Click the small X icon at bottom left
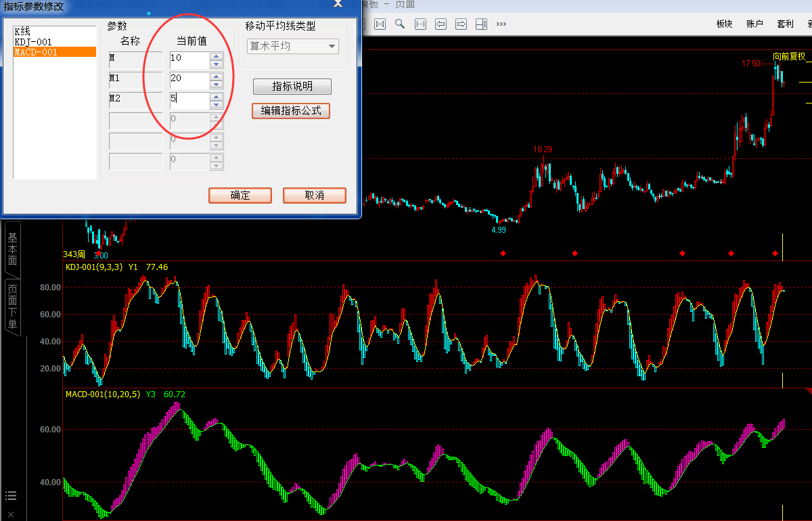This screenshot has height=521, width=812. pyautogui.click(x=11, y=514)
